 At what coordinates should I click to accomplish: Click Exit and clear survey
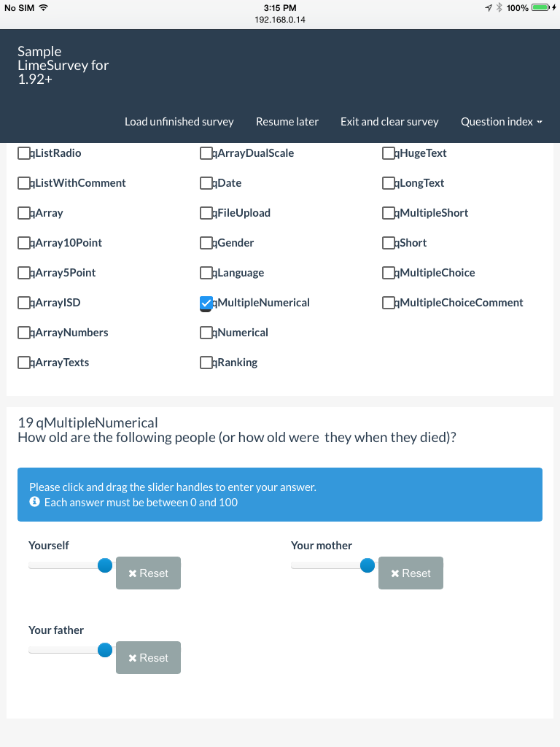point(389,122)
